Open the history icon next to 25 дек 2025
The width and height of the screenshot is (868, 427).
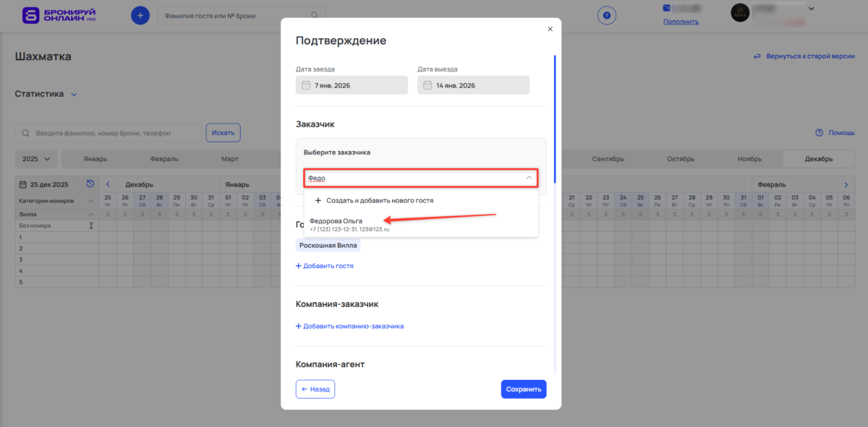pos(90,184)
